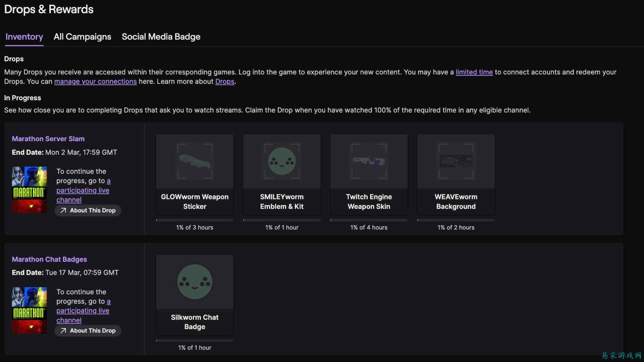Screen dimensions: 644x362
Task: Click the About This Drop button for Marathon Server Slam
Action: point(88,210)
